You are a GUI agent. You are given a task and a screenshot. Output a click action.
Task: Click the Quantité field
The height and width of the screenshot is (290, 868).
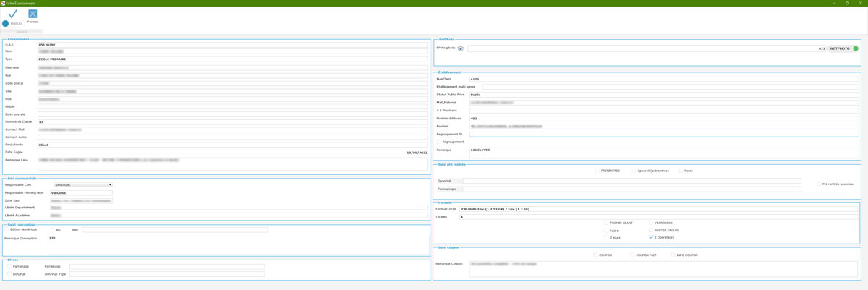click(631, 181)
